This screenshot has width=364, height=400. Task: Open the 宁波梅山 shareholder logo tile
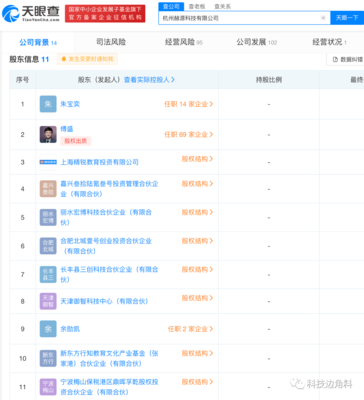[48, 387]
